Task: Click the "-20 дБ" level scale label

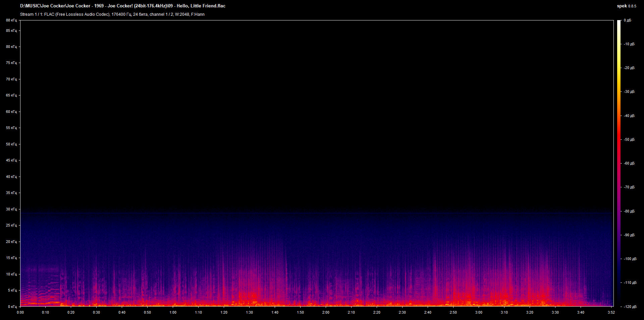Action: click(x=629, y=68)
